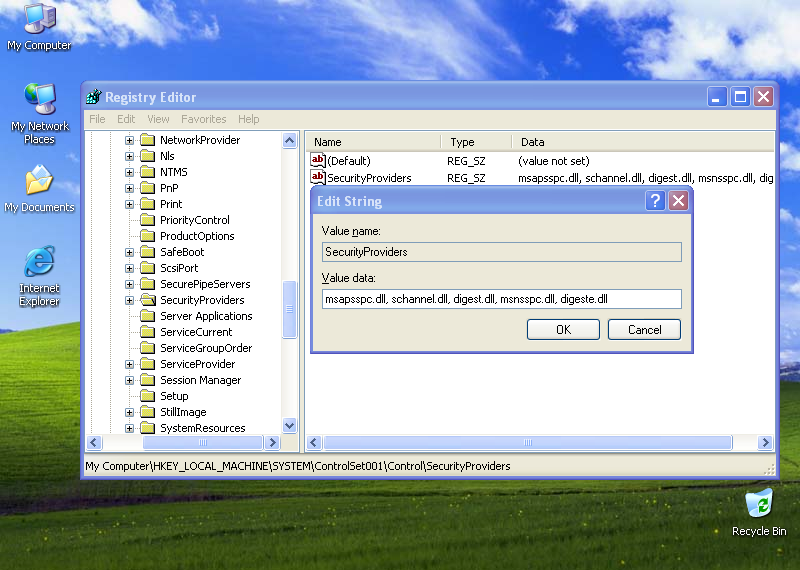Expand the ServiceProvider tree node
This screenshot has width=800, height=570.
tap(130, 364)
